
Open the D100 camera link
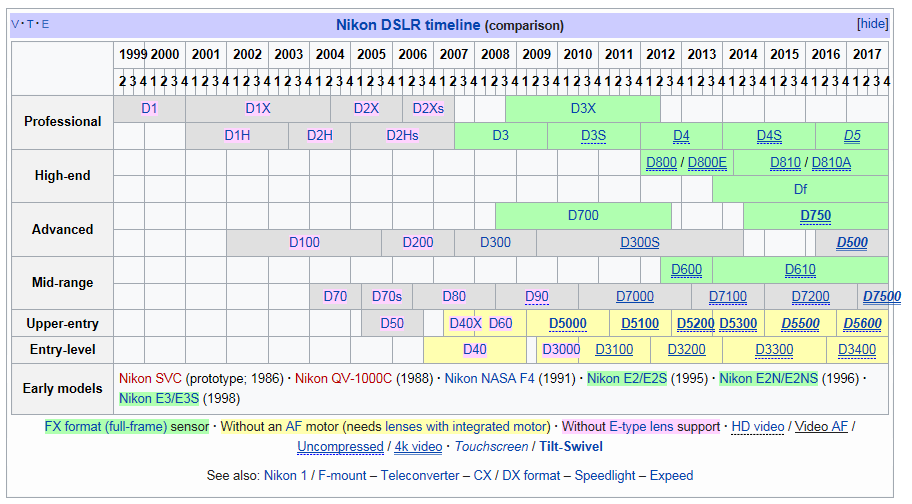[304, 242]
